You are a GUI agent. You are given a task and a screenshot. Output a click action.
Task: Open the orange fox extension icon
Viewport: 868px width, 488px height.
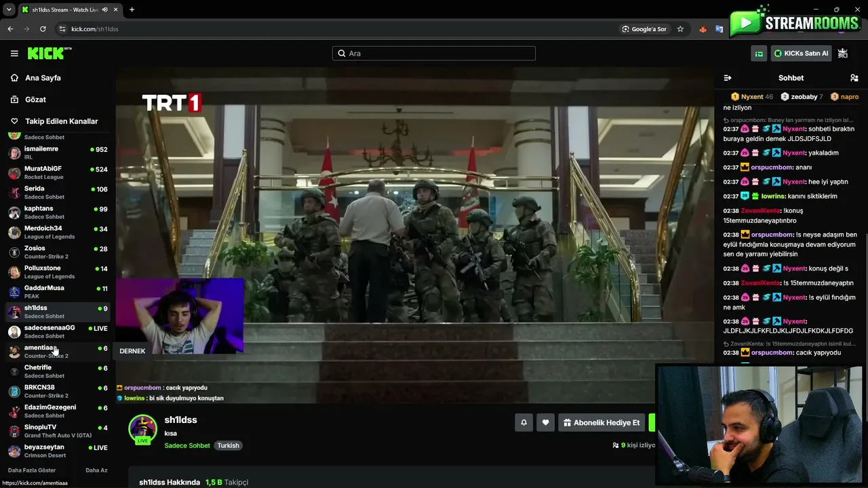tap(703, 29)
